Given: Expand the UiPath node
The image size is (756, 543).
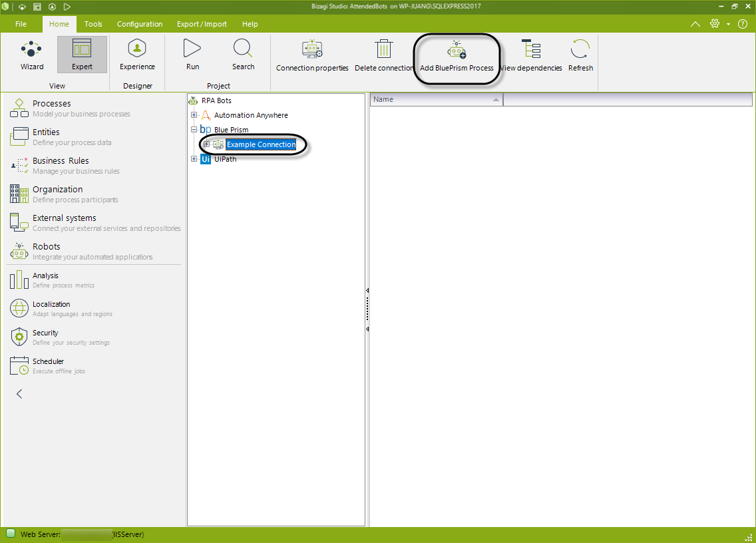Looking at the screenshot, I should pyautogui.click(x=194, y=159).
